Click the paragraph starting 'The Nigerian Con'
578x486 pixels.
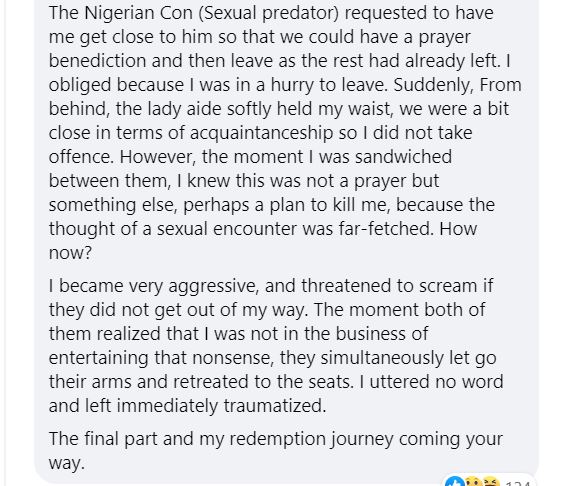[285, 133]
